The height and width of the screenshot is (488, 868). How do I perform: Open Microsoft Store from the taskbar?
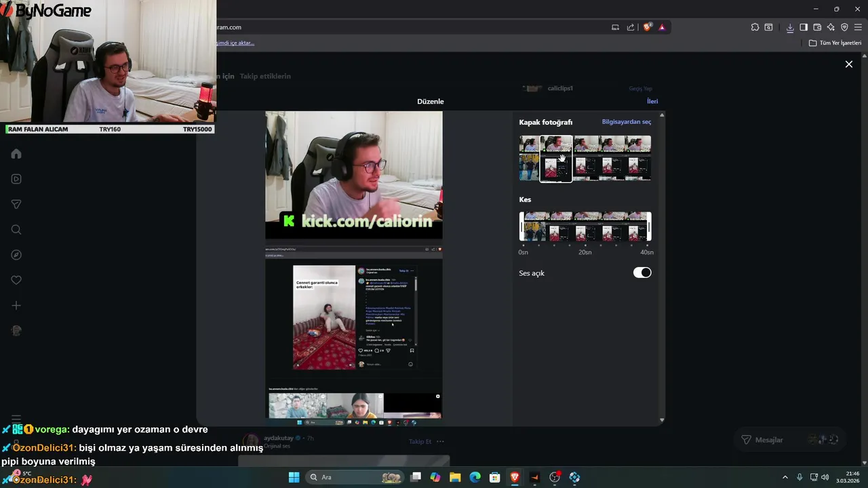tap(495, 477)
